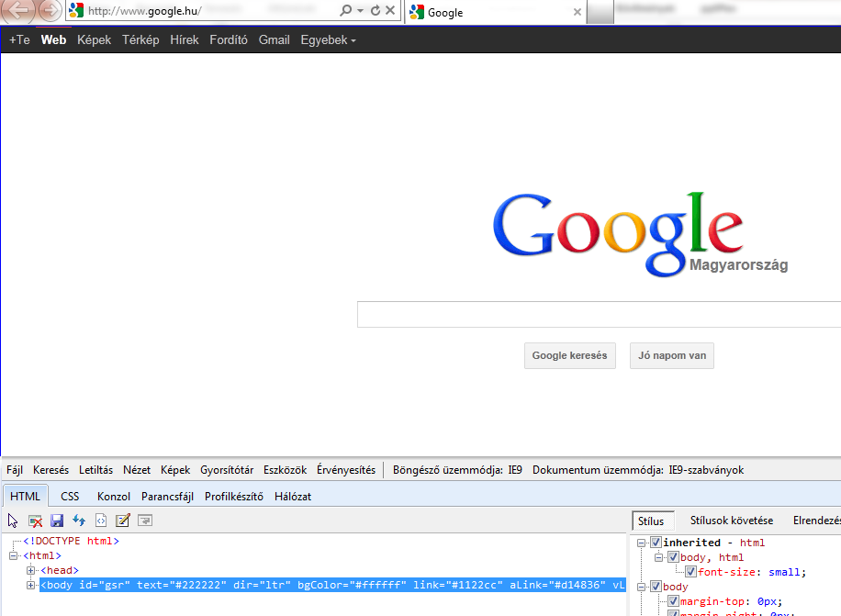Viewport: 841px width, 616px height.
Task: Switch to the HTML tab
Action: [25, 497]
